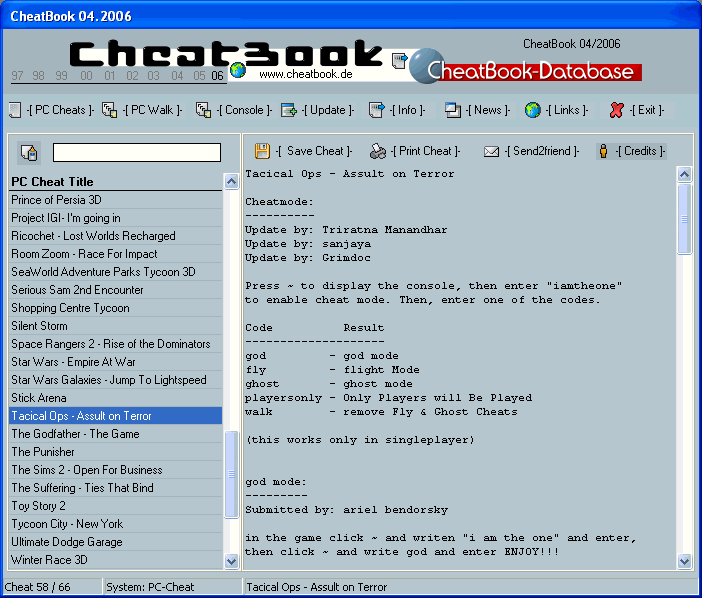Select year 97 in the year bar
Viewport: 702px width, 598px height.
[x=17, y=76]
